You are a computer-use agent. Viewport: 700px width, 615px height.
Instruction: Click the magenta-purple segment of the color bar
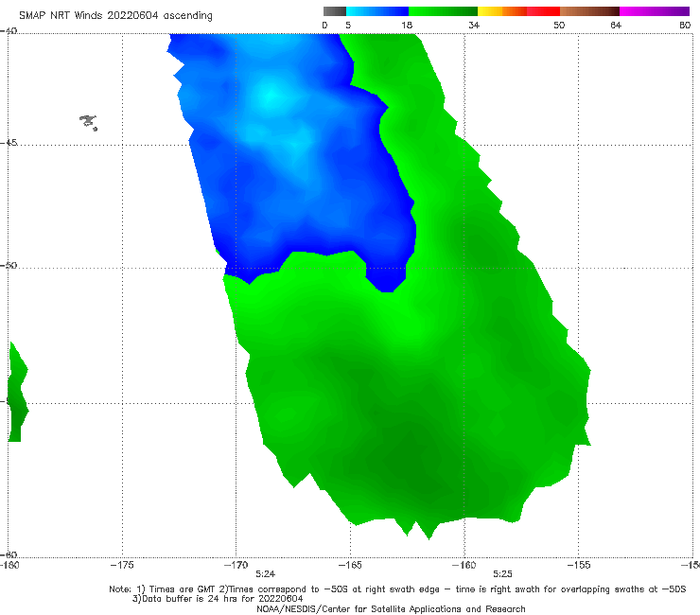coord(655,11)
